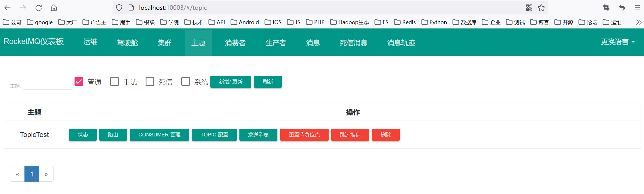Enable the 重试 topic filter checkbox

coord(115,81)
